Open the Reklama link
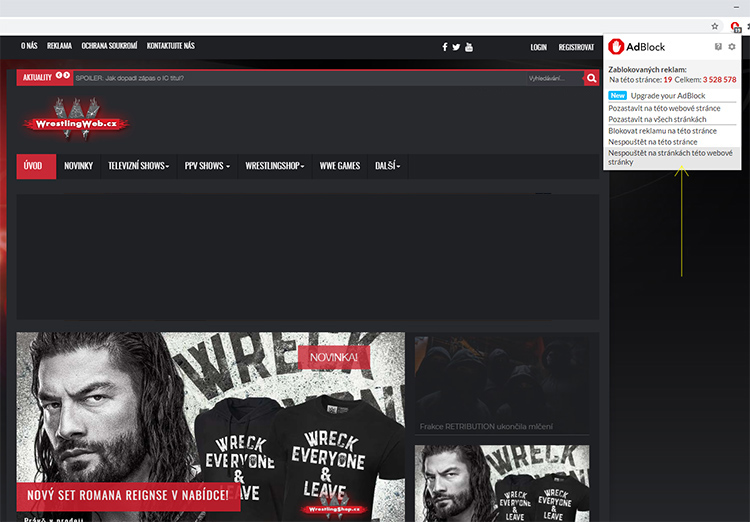 tap(59, 46)
